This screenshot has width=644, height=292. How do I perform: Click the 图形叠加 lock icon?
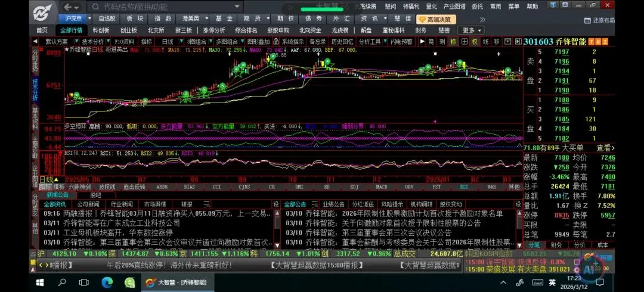coord(276,42)
